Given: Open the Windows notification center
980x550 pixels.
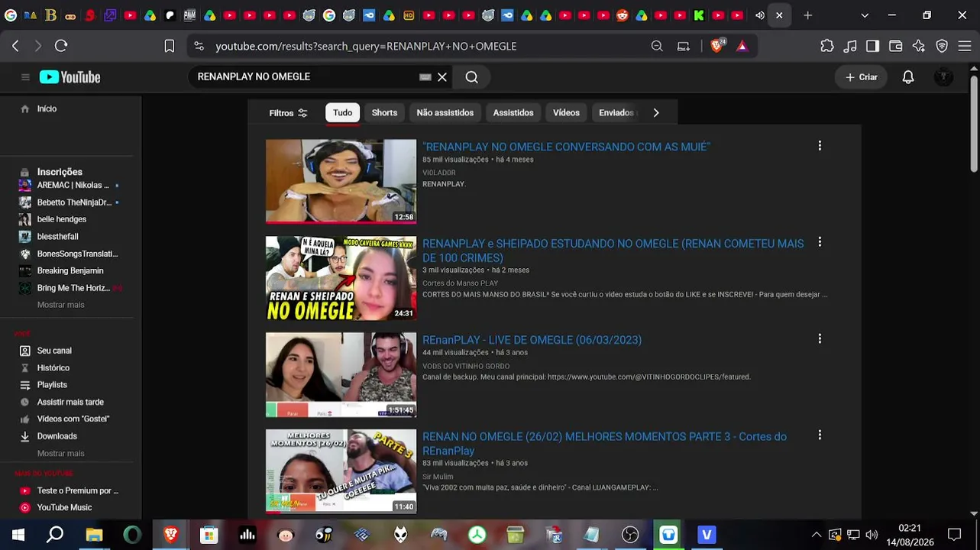Looking at the screenshot, I should pos(954,535).
